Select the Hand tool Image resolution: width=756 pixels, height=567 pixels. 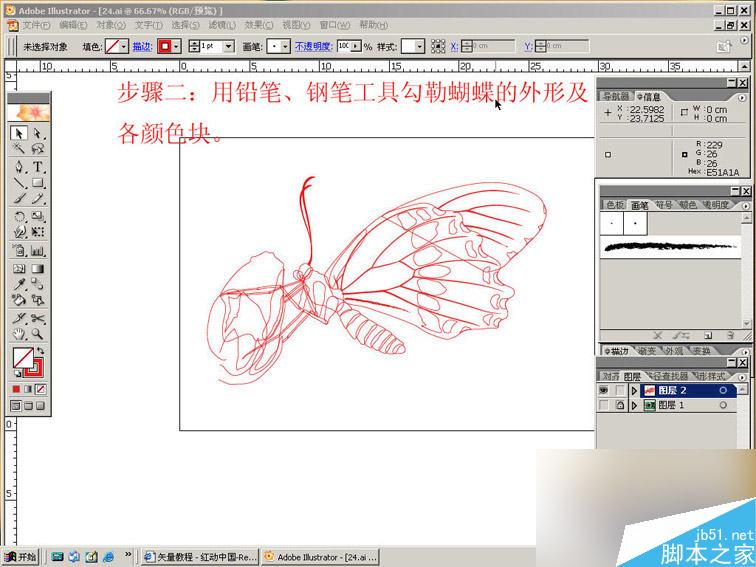click(x=19, y=334)
